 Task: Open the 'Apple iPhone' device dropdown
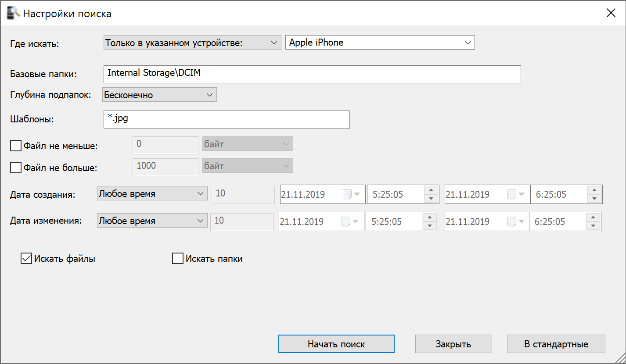468,42
